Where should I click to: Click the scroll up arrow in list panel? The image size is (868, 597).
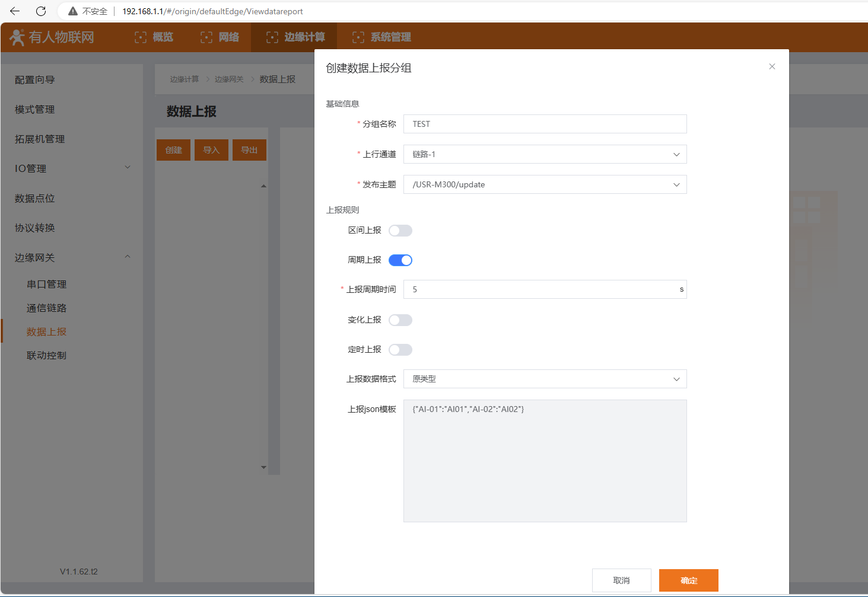[x=263, y=186]
